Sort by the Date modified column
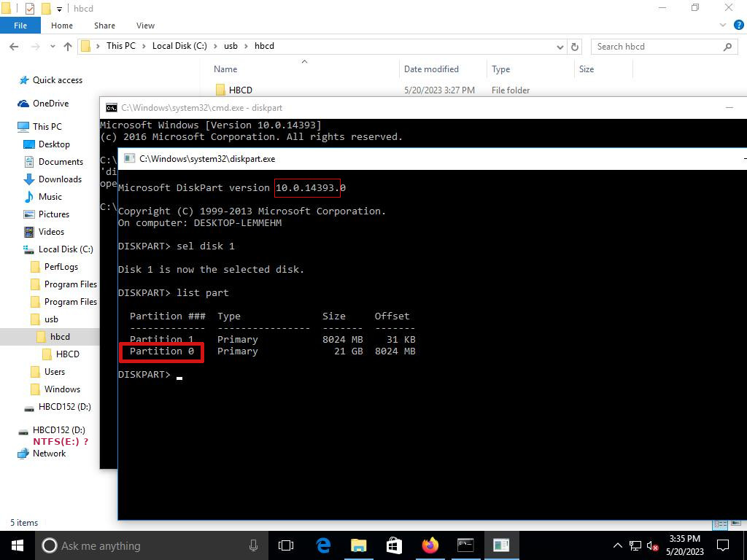Viewport: 747px width, 560px height. pos(431,69)
